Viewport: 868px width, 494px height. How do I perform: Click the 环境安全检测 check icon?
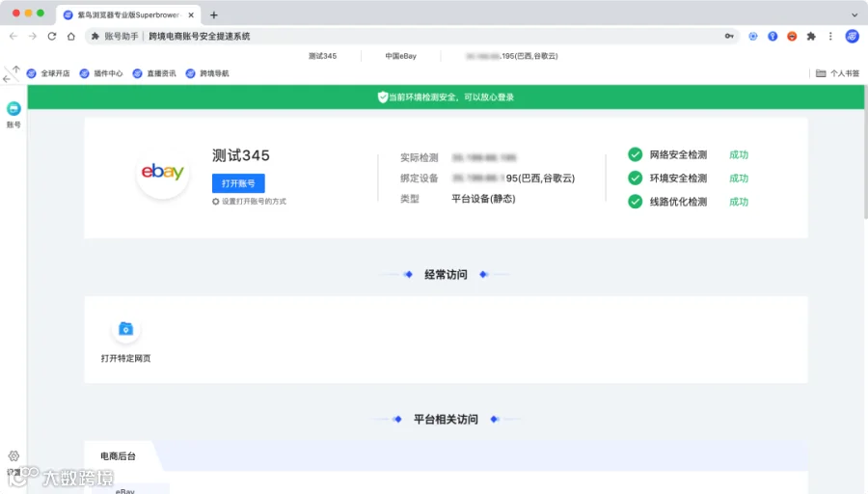tap(635, 178)
